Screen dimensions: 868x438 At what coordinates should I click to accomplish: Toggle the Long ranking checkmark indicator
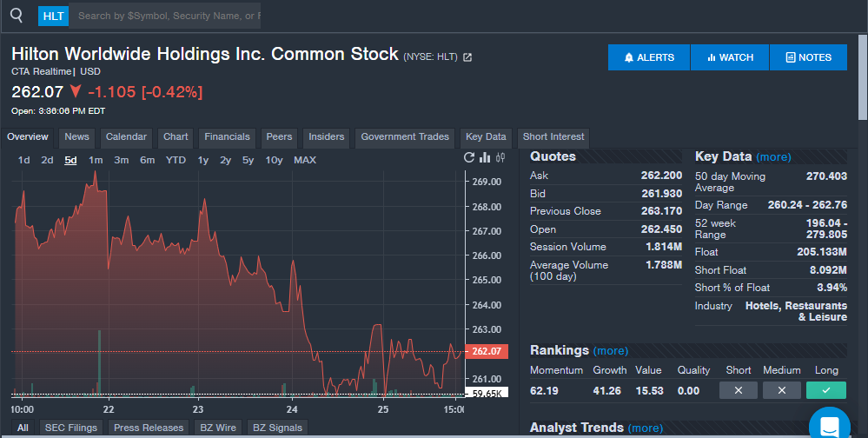825,390
